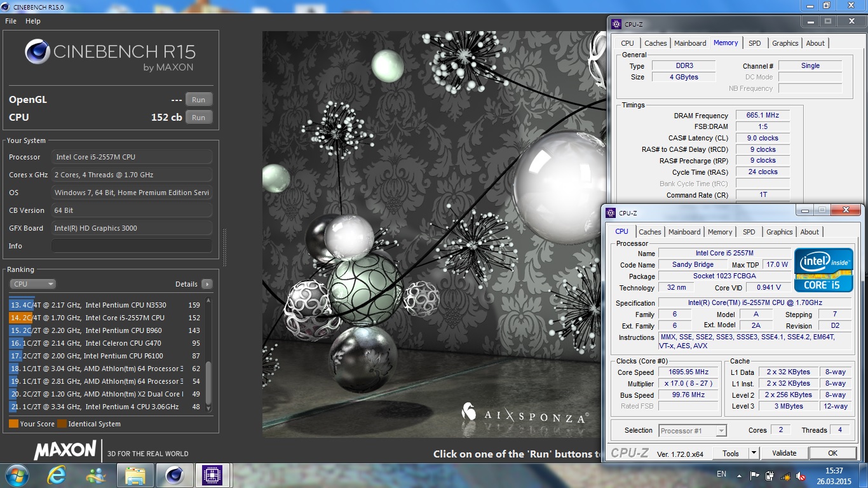Open About tab in front CPU-Z window
868x488 pixels.
(810, 232)
